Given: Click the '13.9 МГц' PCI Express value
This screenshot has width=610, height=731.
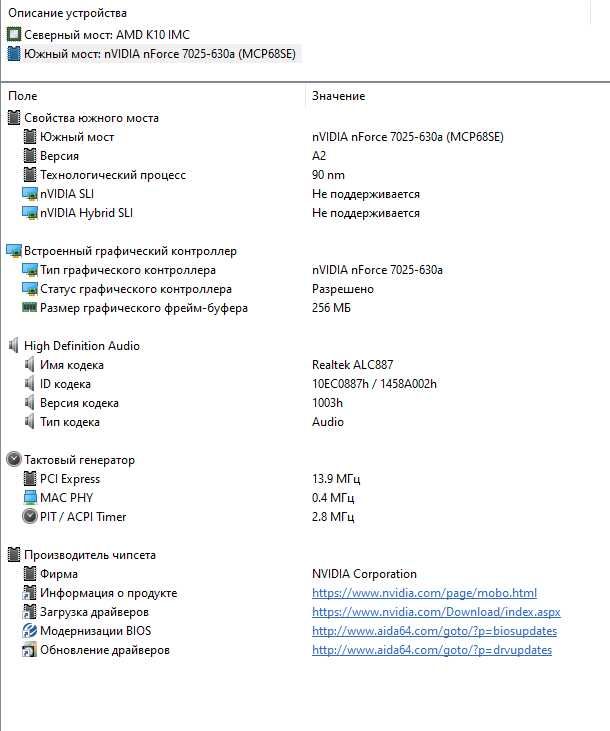Looking at the screenshot, I should (x=336, y=479).
